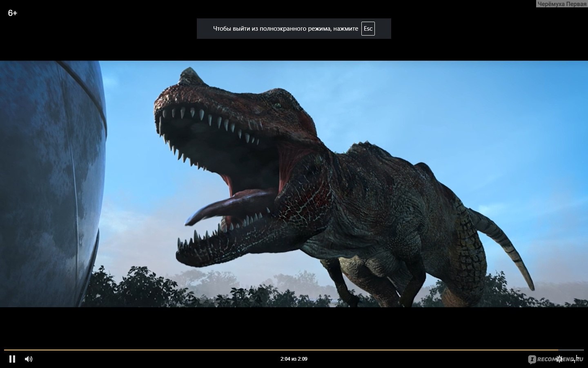Click the Esc key hint
588x368 pixels.
pos(368,29)
